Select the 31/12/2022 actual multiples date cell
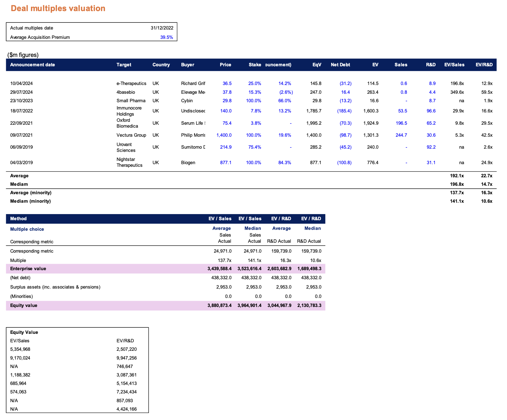The width and height of the screenshot is (507, 420). pyautogui.click(x=162, y=28)
